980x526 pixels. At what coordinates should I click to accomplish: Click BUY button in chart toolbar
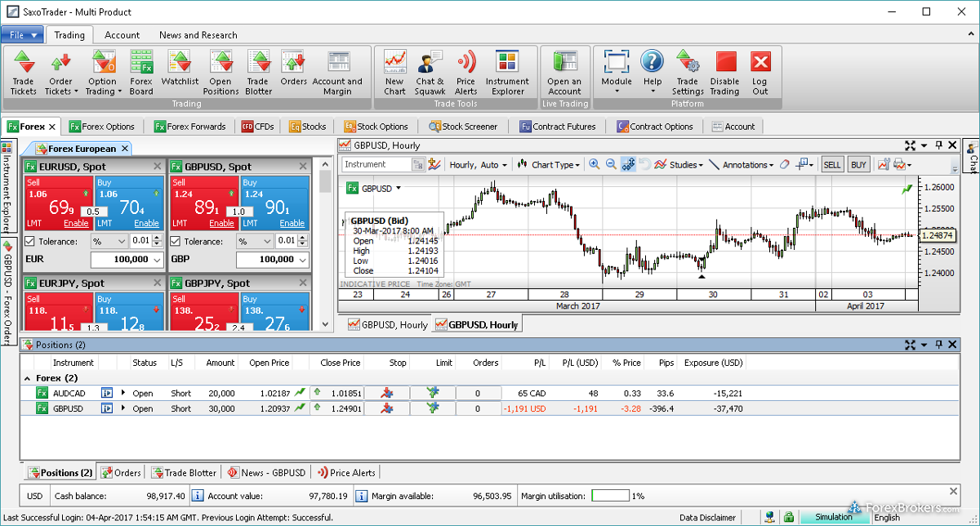click(x=858, y=164)
